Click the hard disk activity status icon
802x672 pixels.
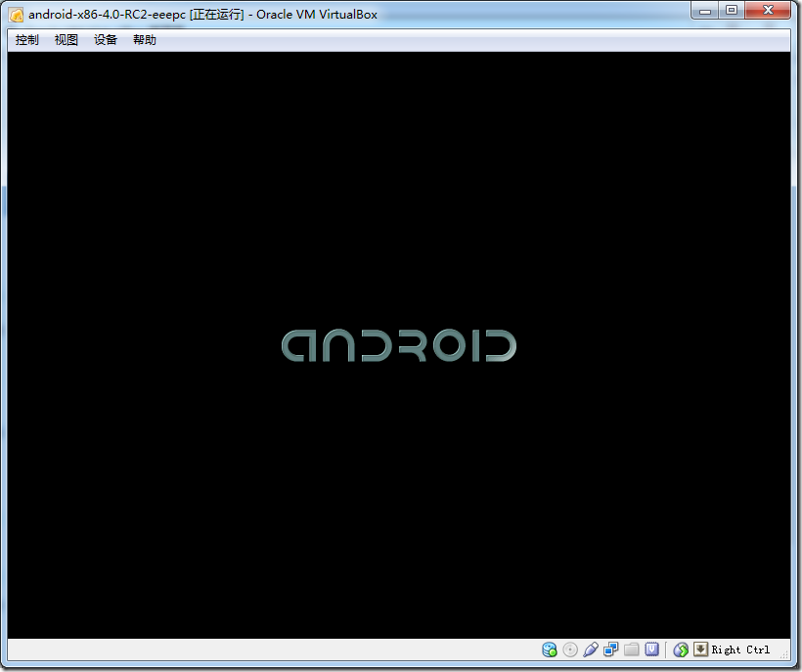coord(550,650)
